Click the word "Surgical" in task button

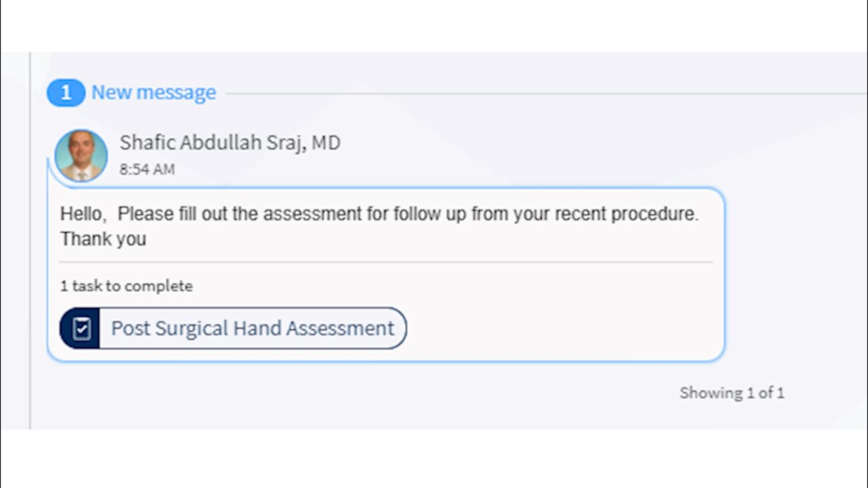click(x=192, y=329)
